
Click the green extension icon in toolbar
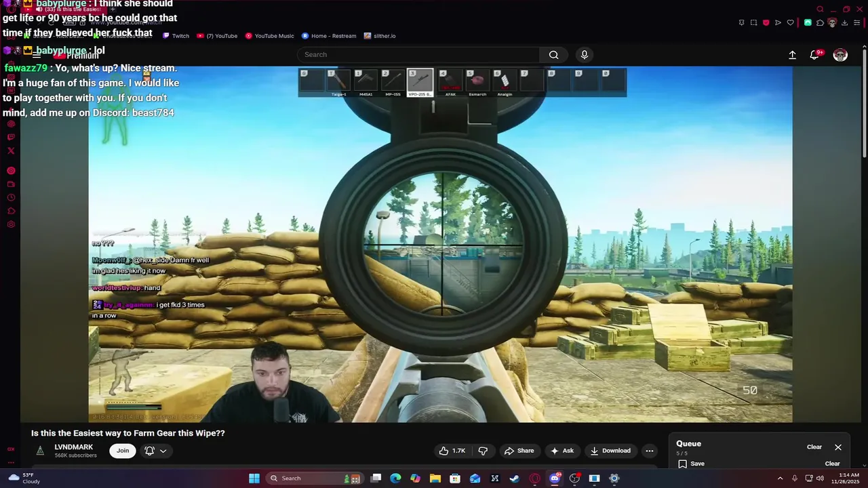[x=808, y=22]
